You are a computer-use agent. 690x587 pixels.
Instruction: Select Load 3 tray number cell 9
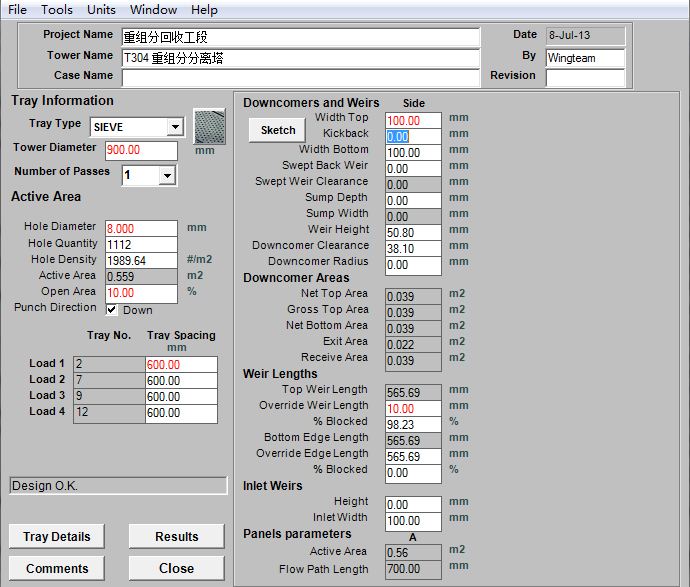click(109, 396)
